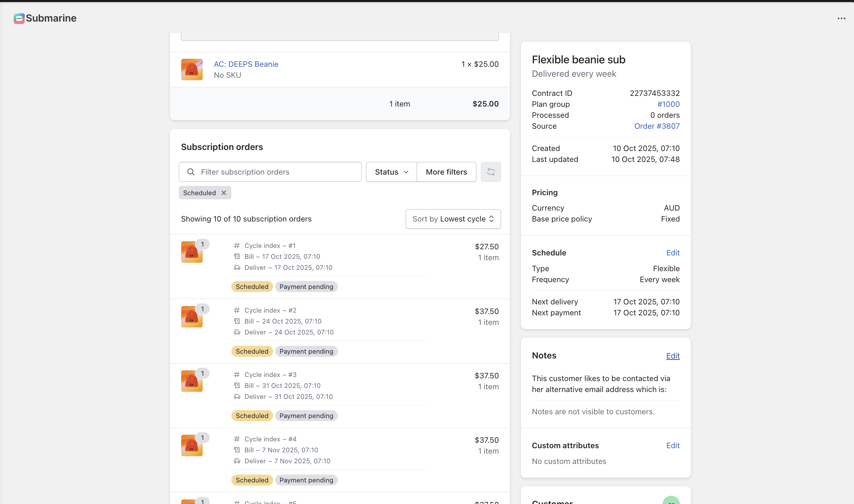
Task: Click the refresh subscription orders icon
Action: tap(490, 172)
